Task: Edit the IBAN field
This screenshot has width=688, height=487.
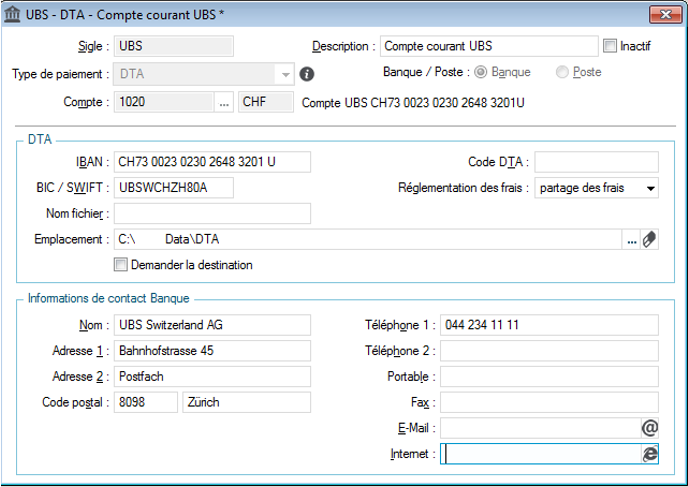Action: click(212, 162)
